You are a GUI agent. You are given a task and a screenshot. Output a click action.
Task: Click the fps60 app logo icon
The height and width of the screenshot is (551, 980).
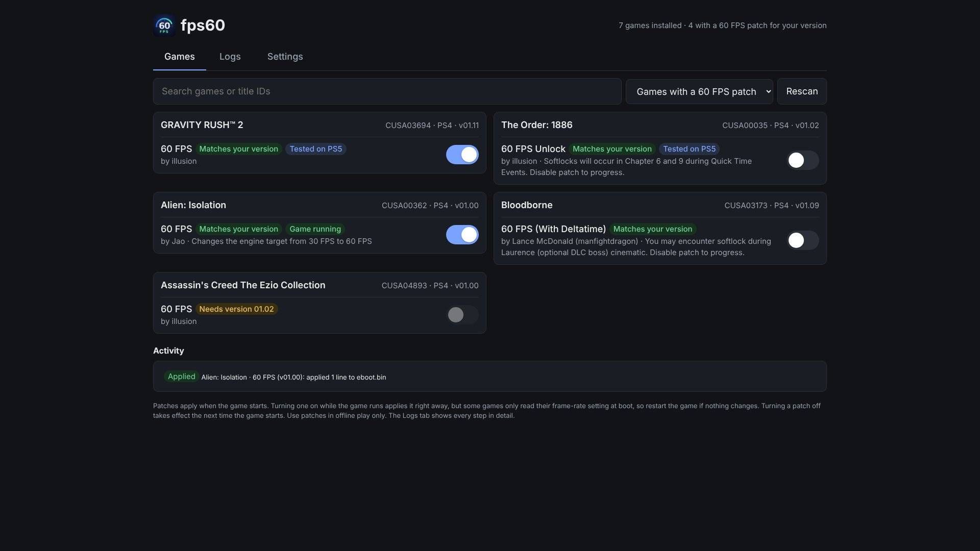point(164,26)
